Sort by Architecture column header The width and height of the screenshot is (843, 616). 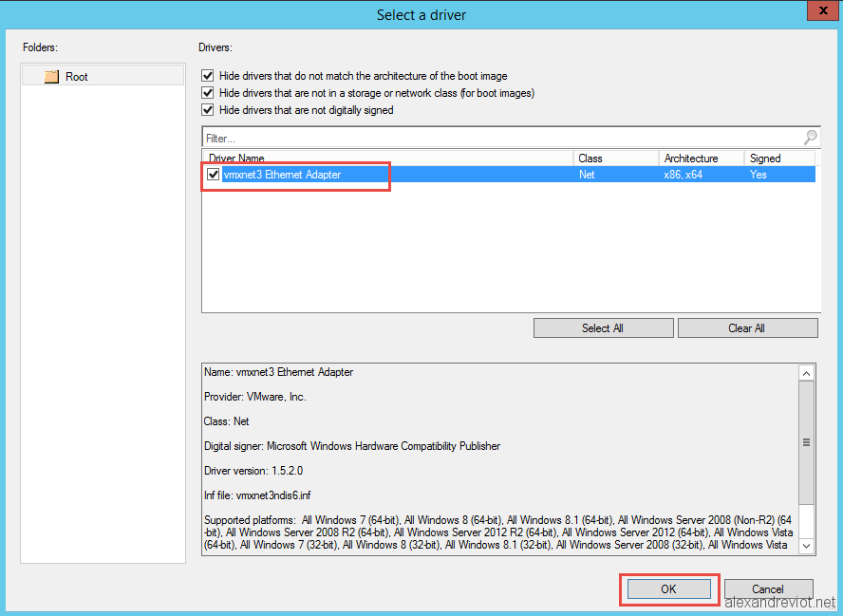point(702,158)
